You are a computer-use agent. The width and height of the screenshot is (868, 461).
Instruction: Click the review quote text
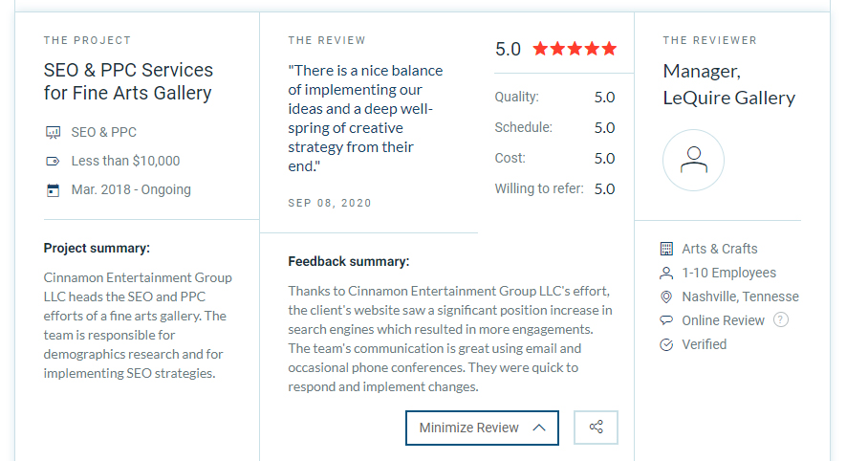click(x=365, y=119)
